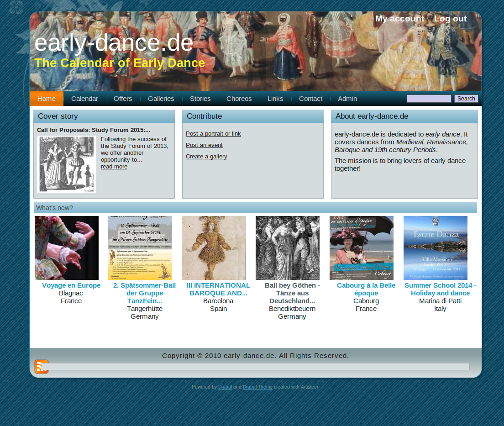Image resolution: width=504 pixels, height=426 pixels.
Task: Click Cabourg à la Belle époque link
Action: point(366,289)
